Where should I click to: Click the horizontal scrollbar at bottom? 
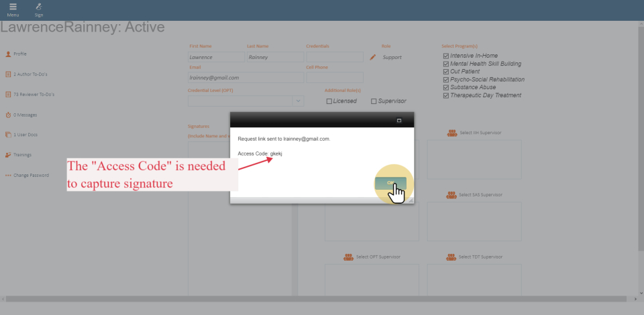point(322,298)
